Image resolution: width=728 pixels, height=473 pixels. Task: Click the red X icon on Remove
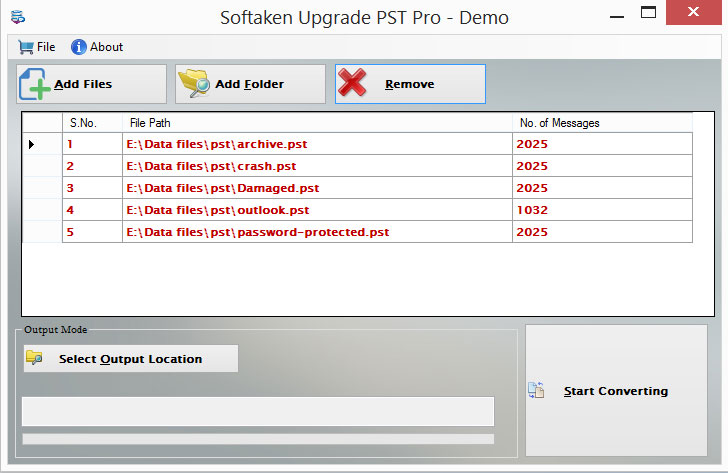(x=352, y=83)
